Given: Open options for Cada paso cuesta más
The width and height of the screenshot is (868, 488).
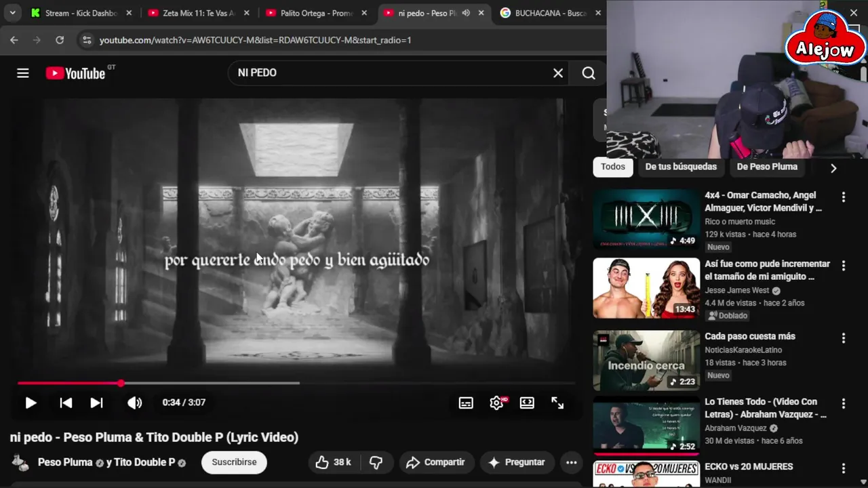Looking at the screenshot, I should click(x=844, y=338).
